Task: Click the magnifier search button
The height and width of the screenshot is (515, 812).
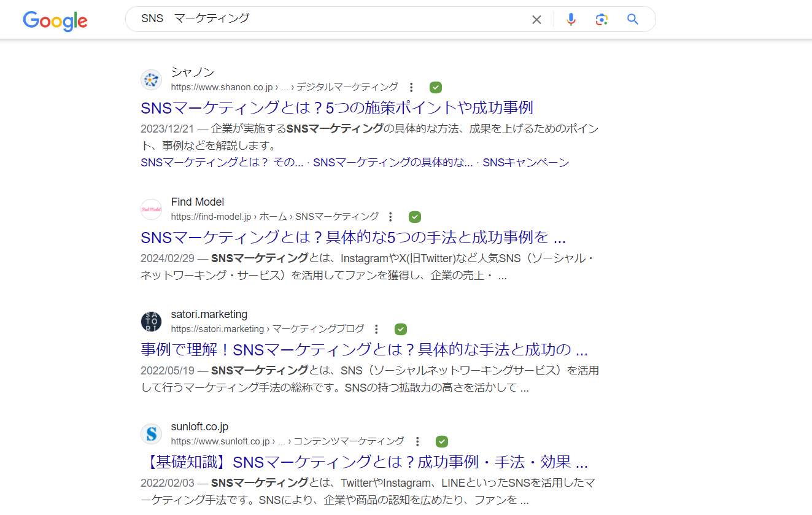Action: coord(633,20)
